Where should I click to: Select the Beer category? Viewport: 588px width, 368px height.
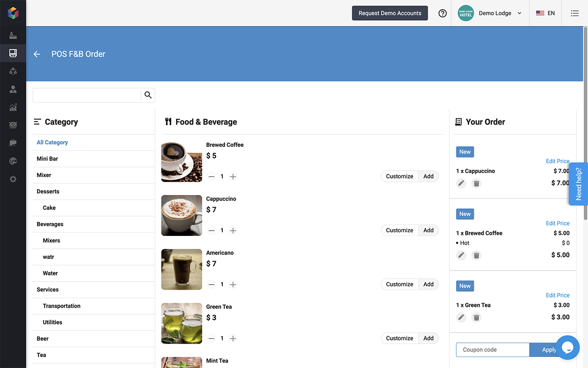click(94, 339)
